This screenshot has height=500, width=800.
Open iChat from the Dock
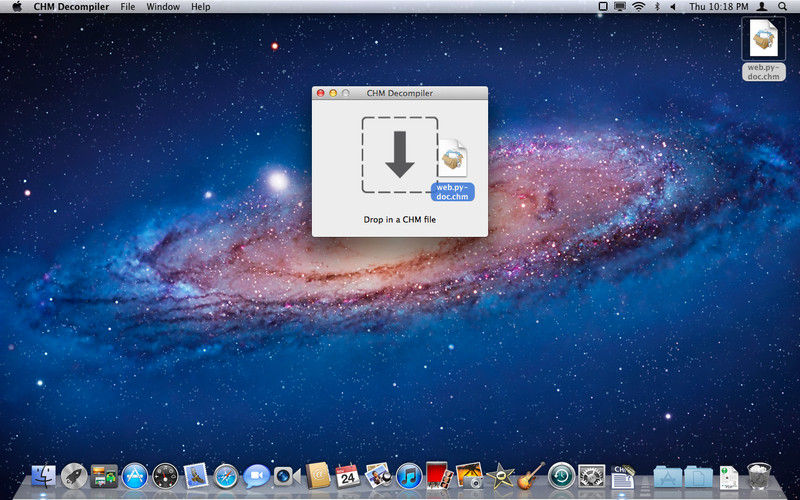pos(257,476)
